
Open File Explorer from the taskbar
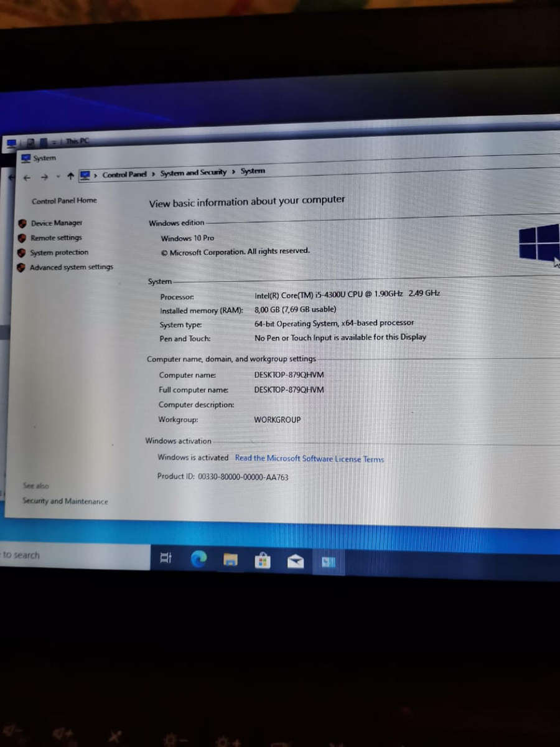tap(230, 560)
